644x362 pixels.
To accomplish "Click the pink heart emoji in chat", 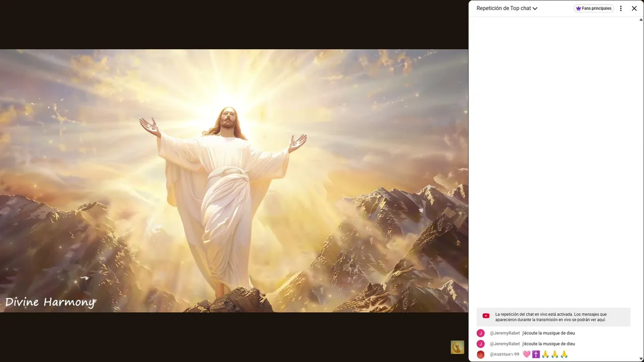I will click(x=527, y=354).
